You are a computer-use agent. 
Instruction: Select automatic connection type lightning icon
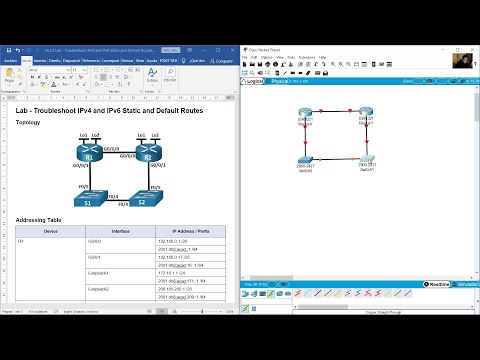[x=298, y=293]
